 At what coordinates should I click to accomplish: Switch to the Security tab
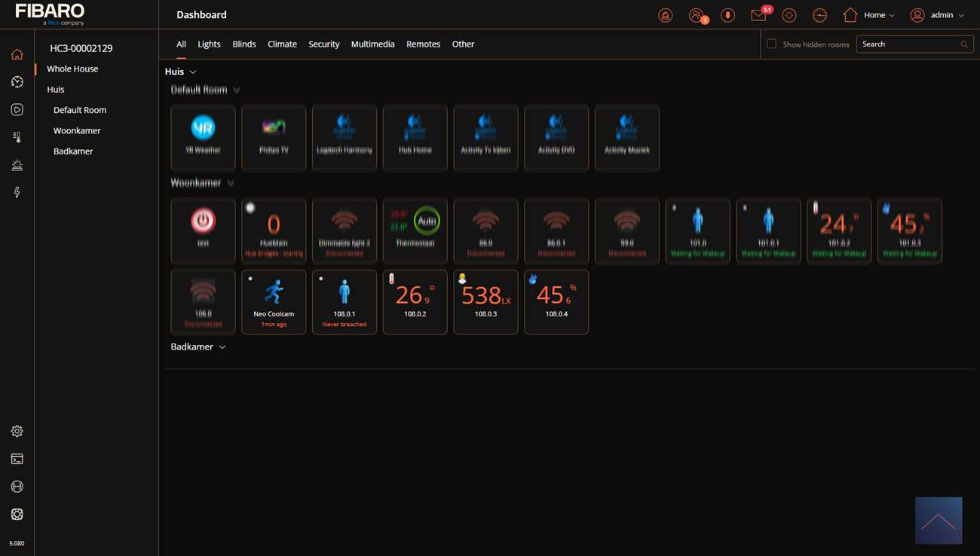[323, 44]
